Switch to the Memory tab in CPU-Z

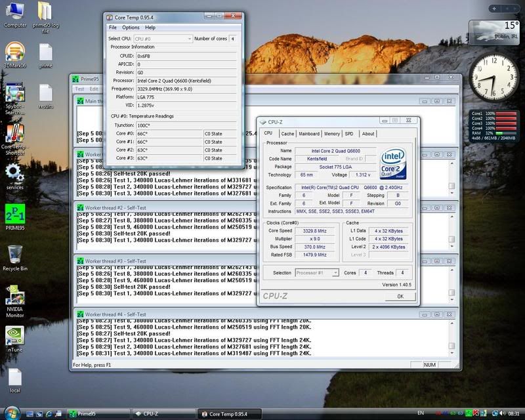[332, 134]
